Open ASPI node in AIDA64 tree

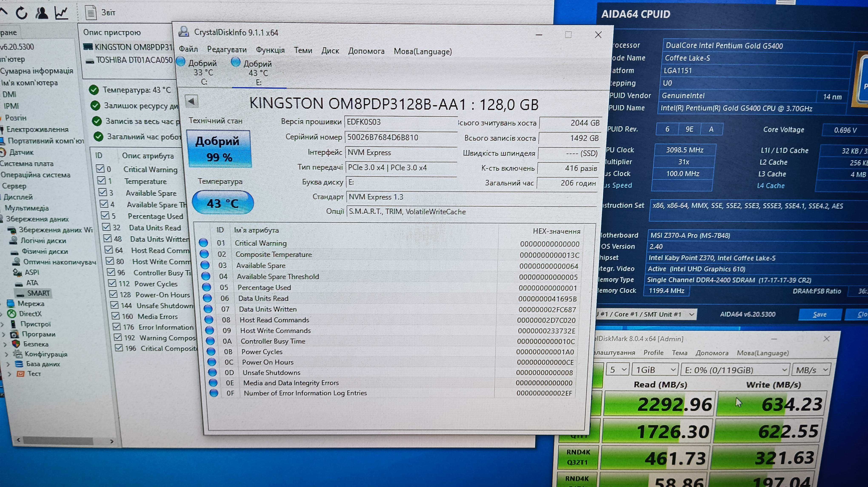tap(27, 272)
